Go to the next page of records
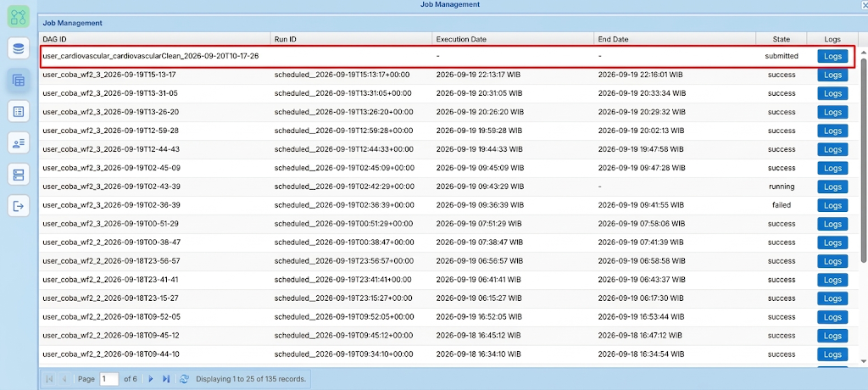 point(151,379)
